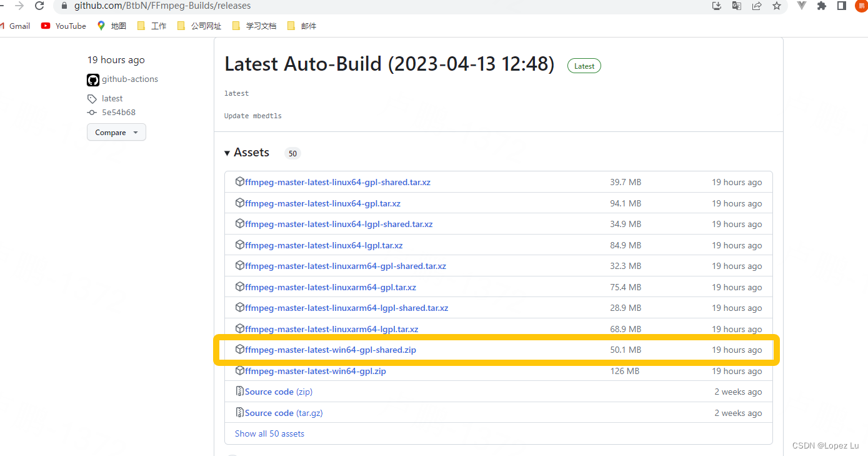Download ffmpeg-master-latest-linuxarm64-lgpl-shared.tar.xz
Viewport: 868px width, 456px height.
tap(347, 308)
